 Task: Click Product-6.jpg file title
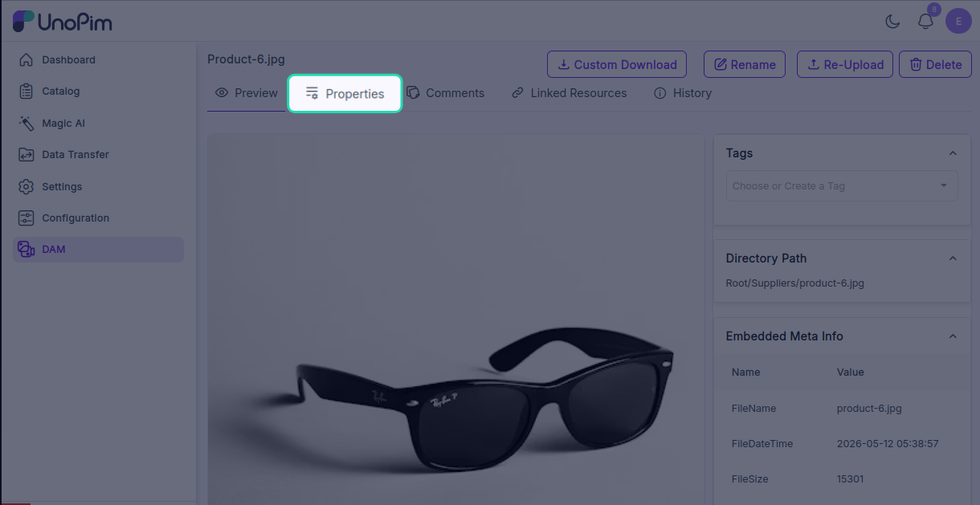tap(246, 59)
